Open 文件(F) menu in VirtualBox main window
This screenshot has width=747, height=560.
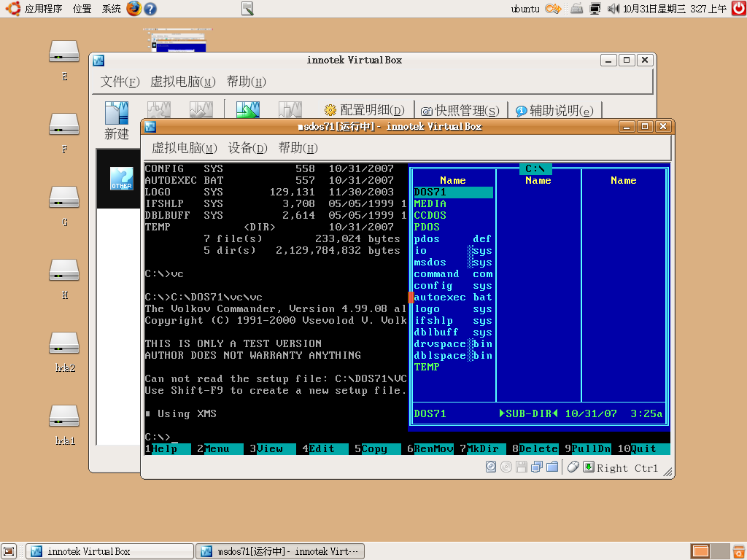[120, 82]
